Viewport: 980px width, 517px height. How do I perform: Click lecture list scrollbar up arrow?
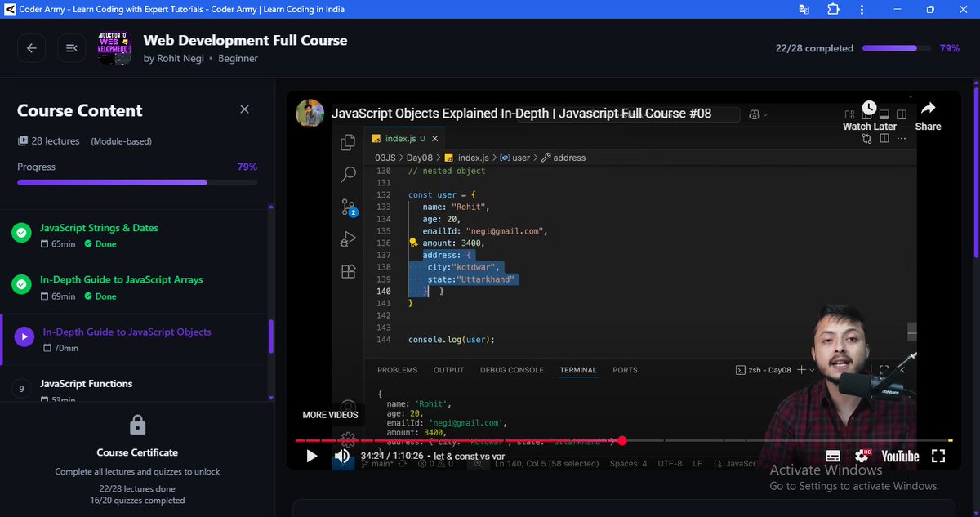tap(271, 208)
